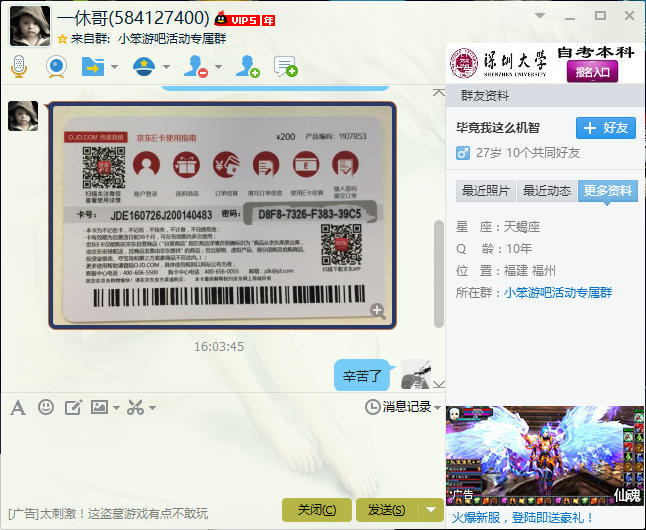The width and height of the screenshot is (646, 530).
Task: Click the VIP5 年 badge
Action: point(245,19)
